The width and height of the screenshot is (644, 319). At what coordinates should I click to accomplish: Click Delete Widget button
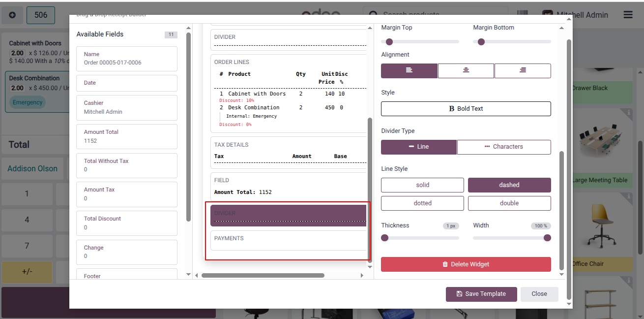pos(466,264)
